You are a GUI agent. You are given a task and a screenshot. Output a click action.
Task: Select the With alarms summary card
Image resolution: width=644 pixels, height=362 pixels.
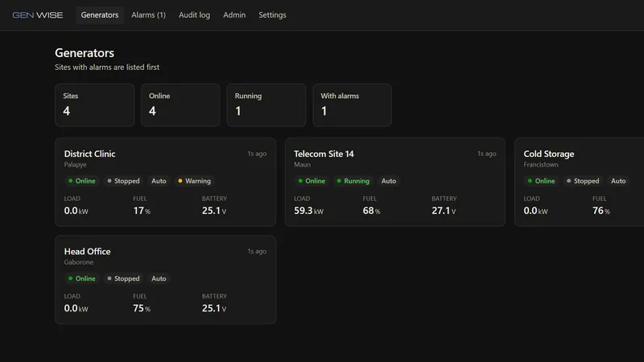click(352, 105)
